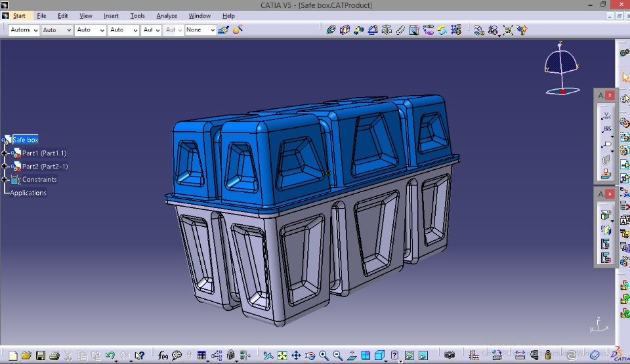Open the fill color 'Autom.' dropdown
Image resolution: width=630 pixels, height=364 pixels.
click(x=24, y=30)
